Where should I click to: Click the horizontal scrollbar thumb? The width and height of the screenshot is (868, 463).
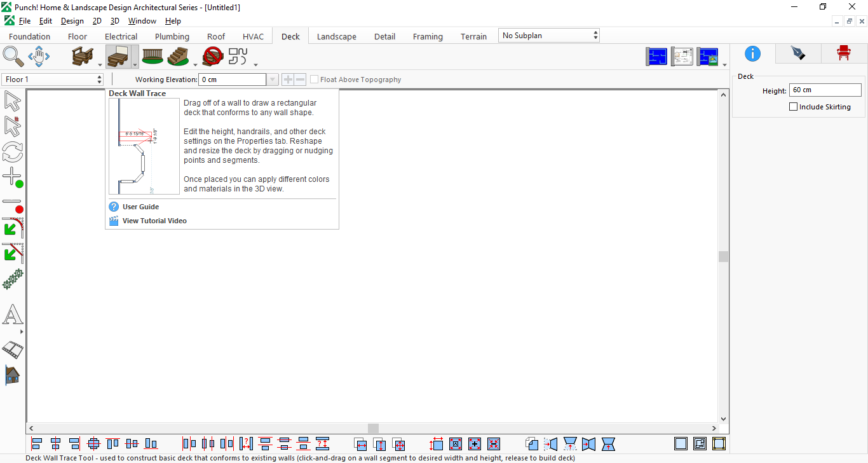click(x=373, y=429)
